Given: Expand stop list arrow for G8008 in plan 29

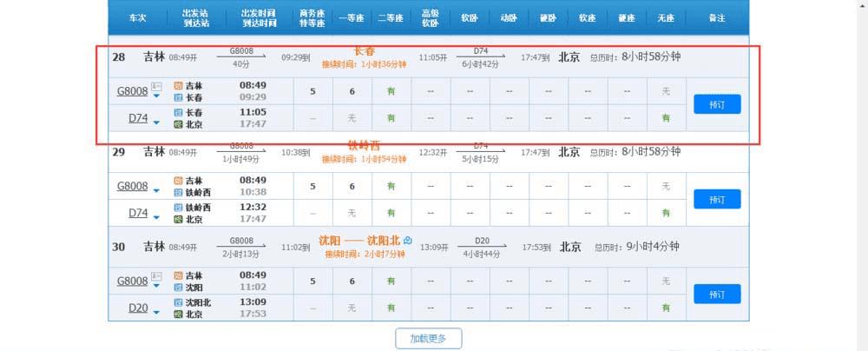Looking at the screenshot, I should click(x=156, y=191).
